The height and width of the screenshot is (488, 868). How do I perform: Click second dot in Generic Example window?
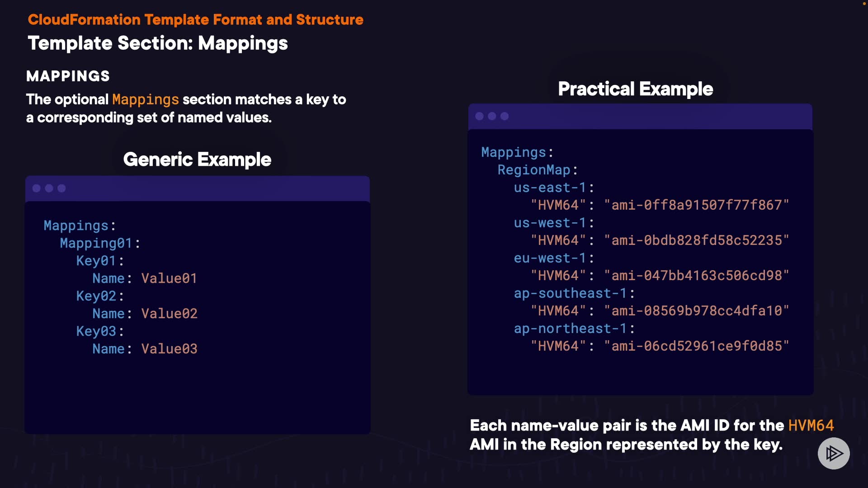pyautogui.click(x=49, y=188)
